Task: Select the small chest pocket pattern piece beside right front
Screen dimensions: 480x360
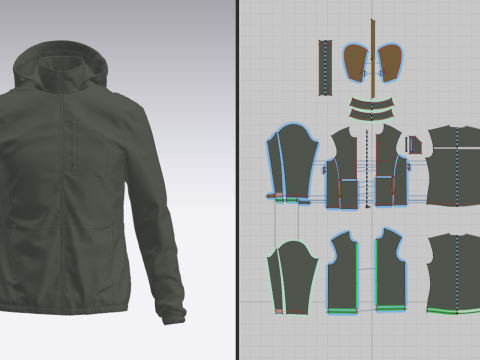Action: (x=415, y=145)
